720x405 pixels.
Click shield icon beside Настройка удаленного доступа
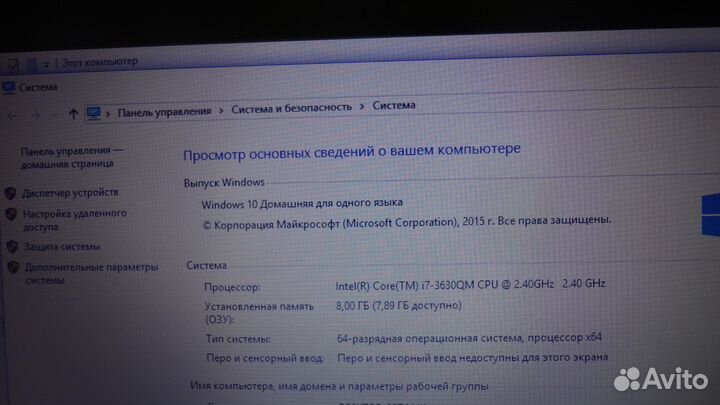(11, 214)
